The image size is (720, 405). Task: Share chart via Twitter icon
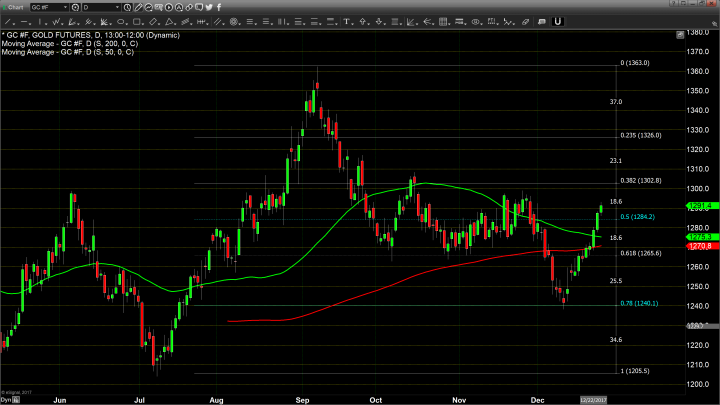pos(209,7)
